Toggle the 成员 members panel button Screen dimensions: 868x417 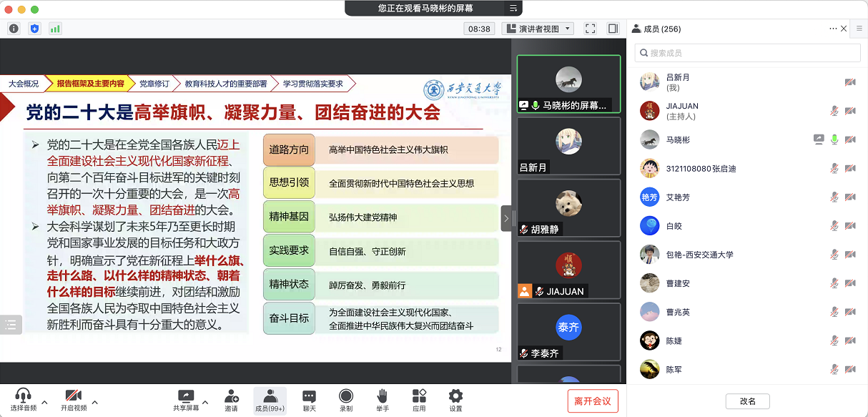pos(270,400)
